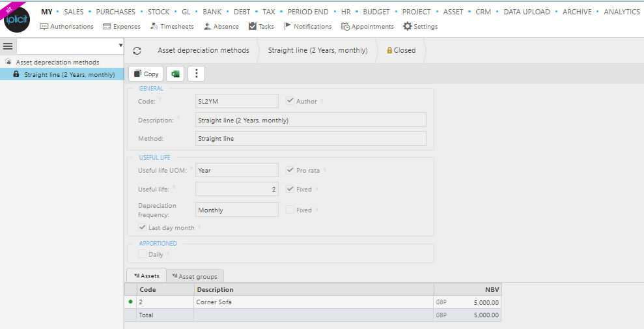
Task: Open the SALES menu
Action: tap(74, 12)
